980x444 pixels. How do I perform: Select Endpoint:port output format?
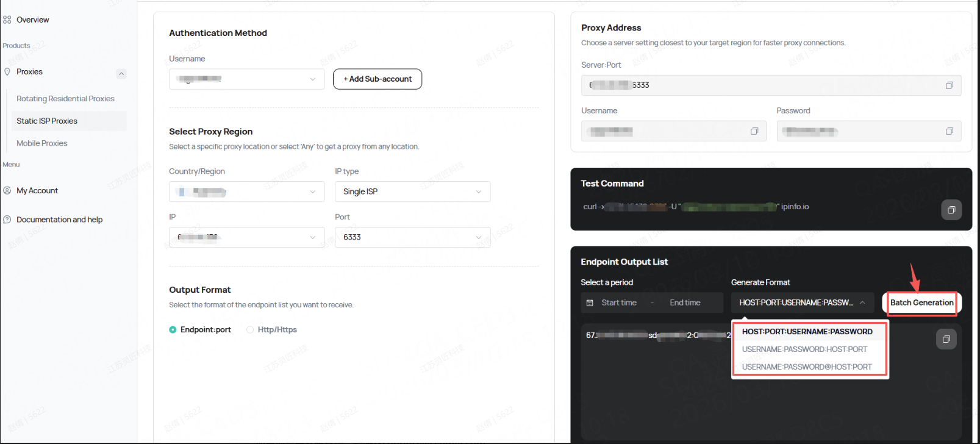point(173,330)
